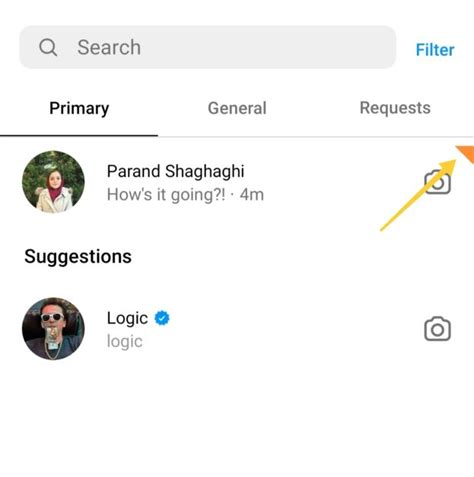Open camera for Parand Shaghaghi chat
474x477 pixels.
point(437,182)
